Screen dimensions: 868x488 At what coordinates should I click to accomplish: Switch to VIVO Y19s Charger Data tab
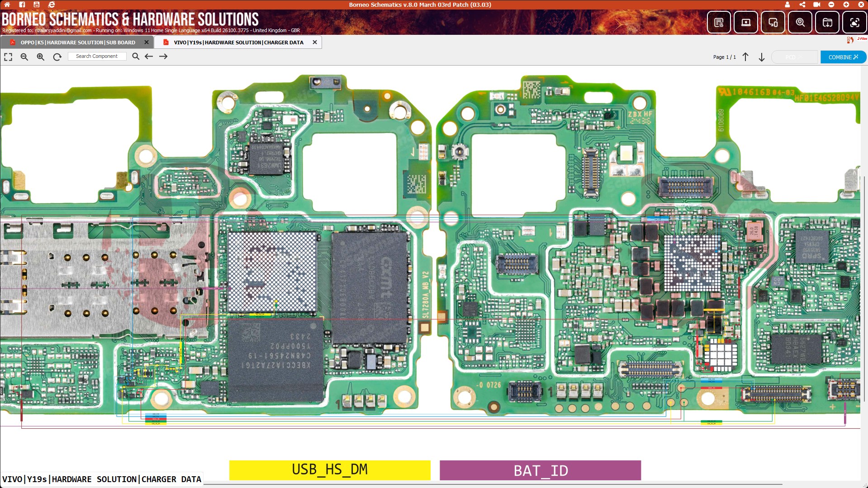[238, 43]
